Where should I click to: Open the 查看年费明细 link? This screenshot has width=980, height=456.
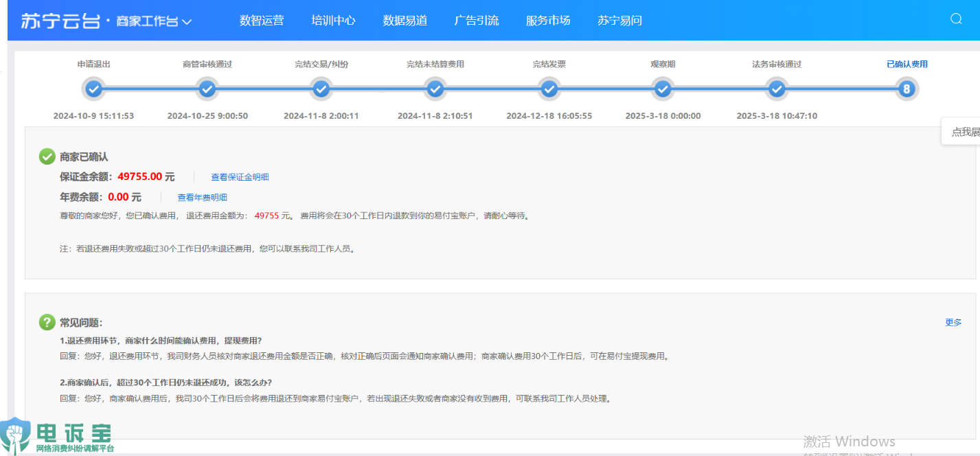click(x=202, y=198)
